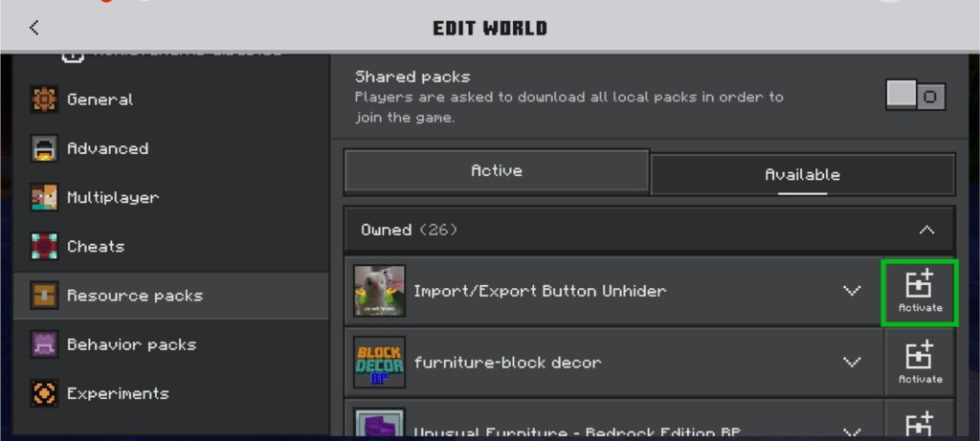Expand Unusual Furniture pack details

pyautogui.click(x=852, y=431)
